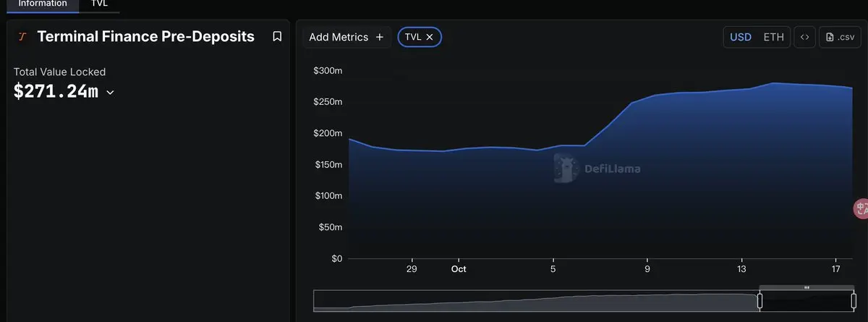Click the plus icon in Add Metrics
The width and height of the screenshot is (868, 322).
click(x=380, y=37)
